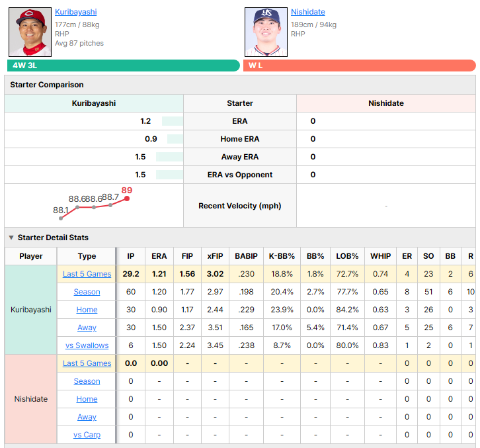Screen dimensions: 480x448
Task: Click the Home ERA row label
Action: click(x=240, y=139)
